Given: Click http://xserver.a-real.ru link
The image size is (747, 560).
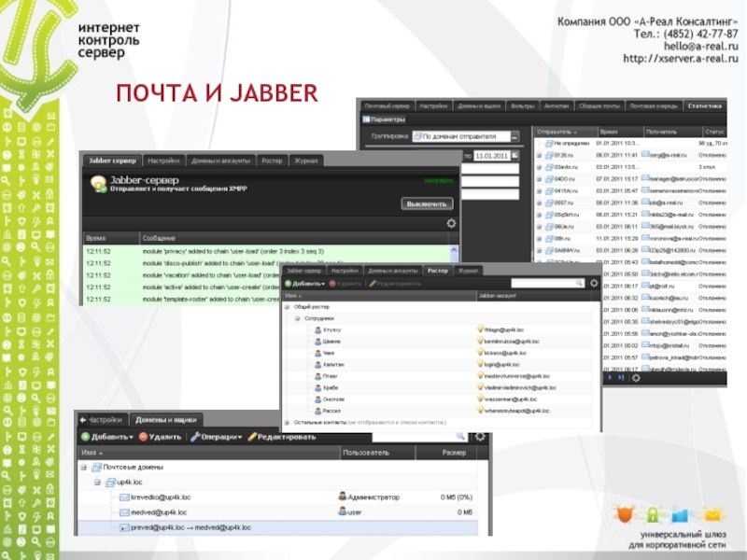Looking at the screenshot, I should (681, 59).
